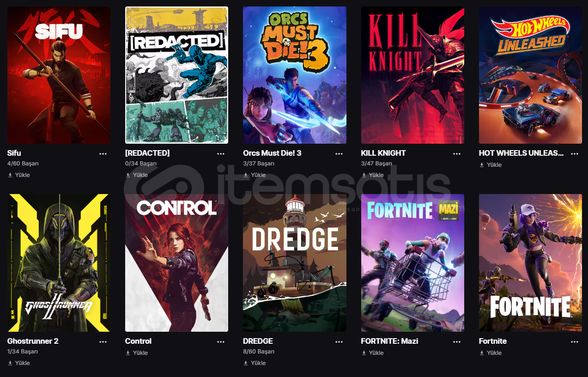The width and height of the screenshot is (588, 377).
Task: Open the three-dot menu for Control
Action: [x=221, y=342]
